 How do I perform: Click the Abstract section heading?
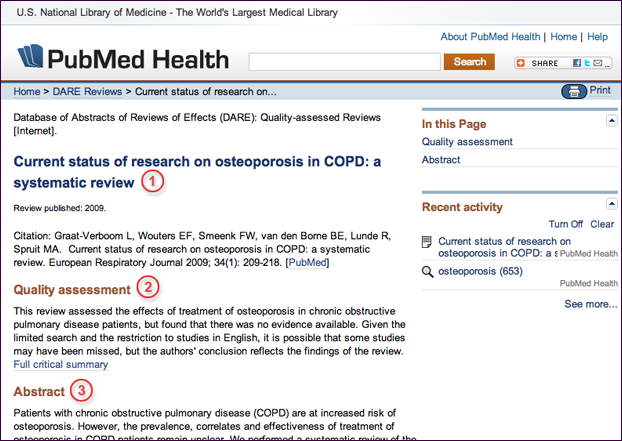pyautogui.click(x=39, y=392)
